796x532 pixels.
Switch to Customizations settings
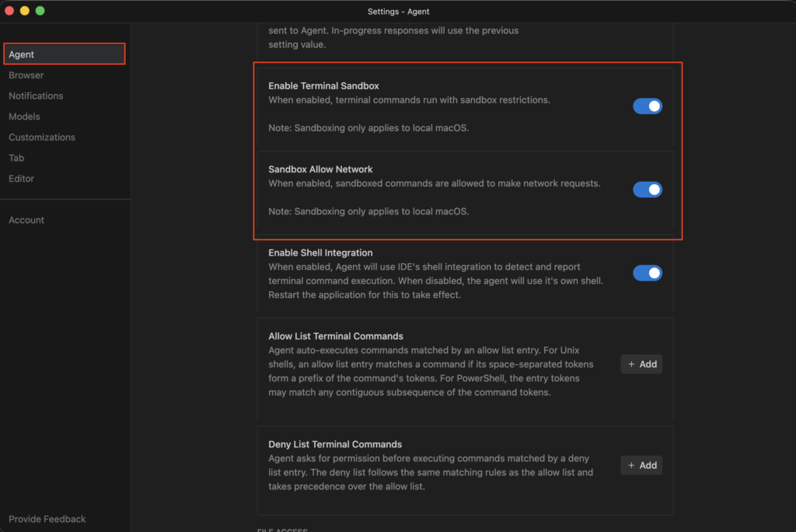42,137
